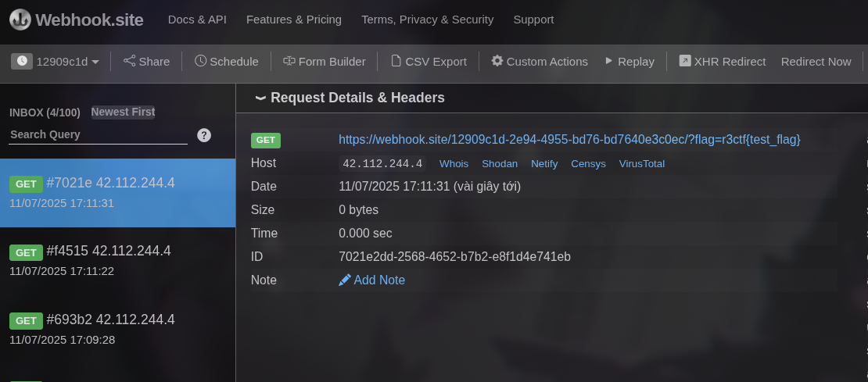
Task: Click the Share icon in toolbar
Action: pyautogui.click(x=130, y=61)
